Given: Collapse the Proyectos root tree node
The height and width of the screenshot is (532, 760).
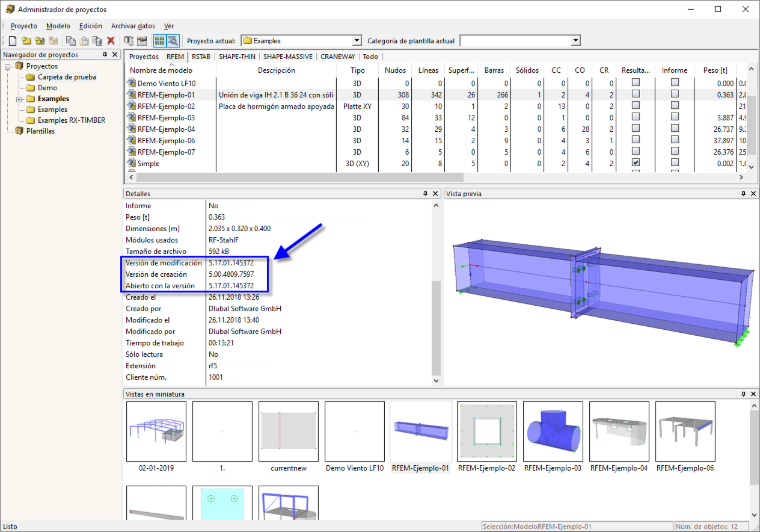Looking at the screenshot, I should click(x=8, y=66).
